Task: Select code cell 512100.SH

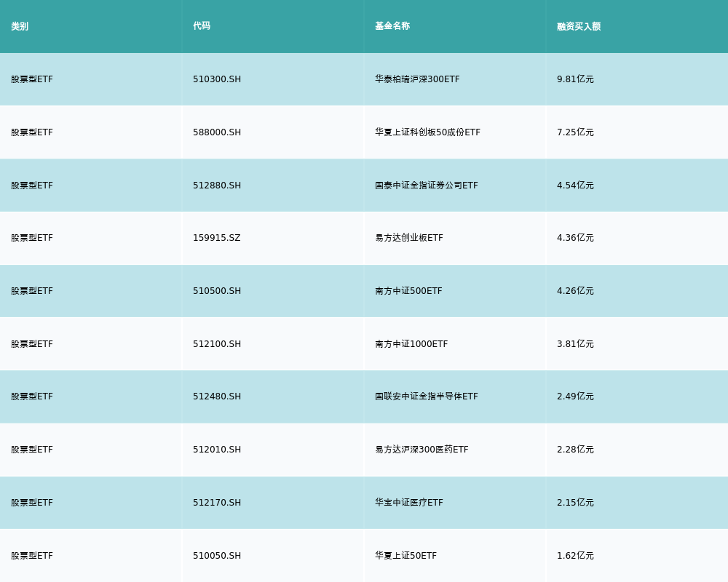Action: pyautogui.click(x=217, y=344)
